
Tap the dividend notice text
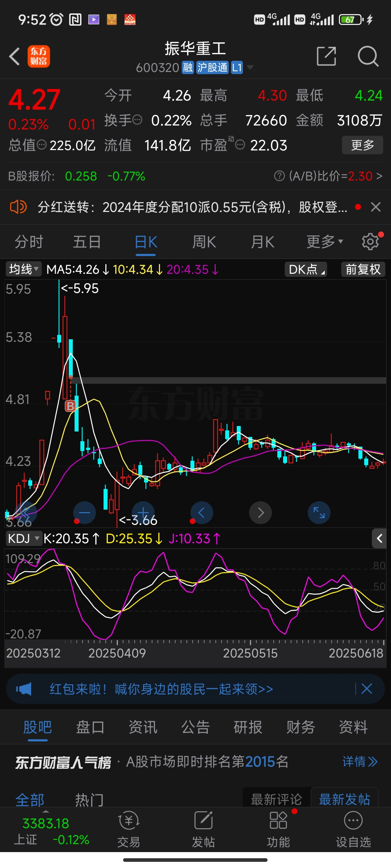(x=192, y=207)
